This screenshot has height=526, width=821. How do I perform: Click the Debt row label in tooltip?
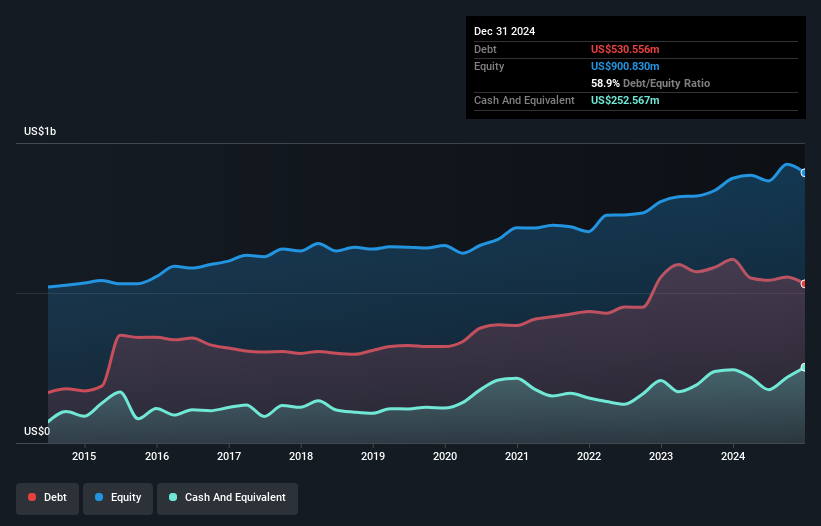(485, 49)
